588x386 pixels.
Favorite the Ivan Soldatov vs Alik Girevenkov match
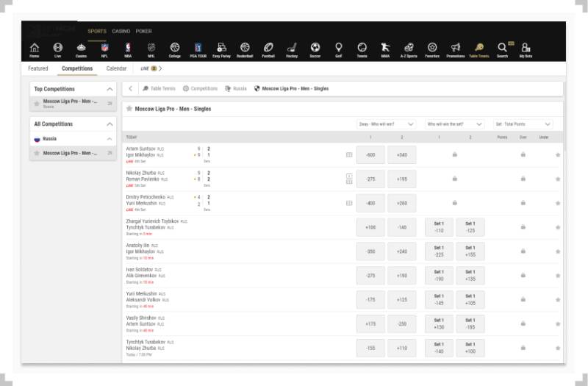click(558, 275)
